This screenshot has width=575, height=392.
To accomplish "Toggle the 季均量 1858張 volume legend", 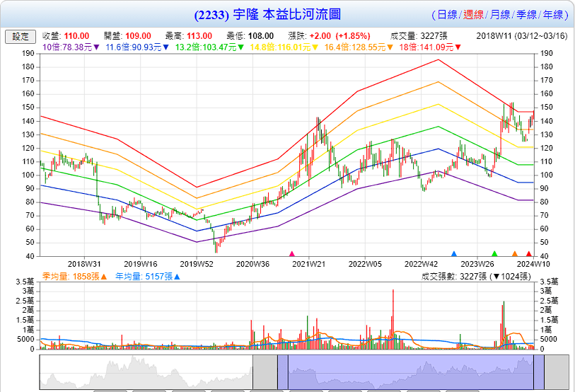I will coord(74,277).
